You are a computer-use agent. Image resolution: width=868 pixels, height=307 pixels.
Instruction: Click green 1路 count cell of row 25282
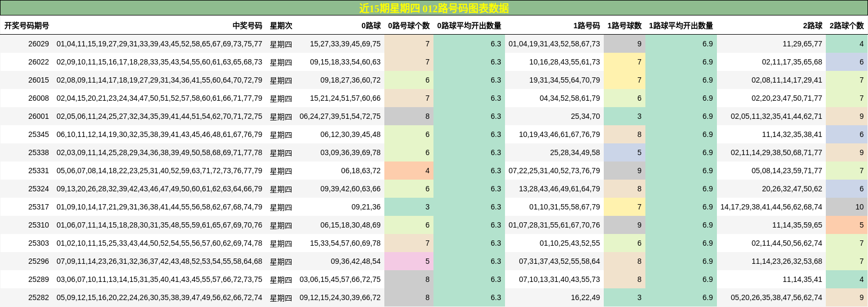click(625, 297)
